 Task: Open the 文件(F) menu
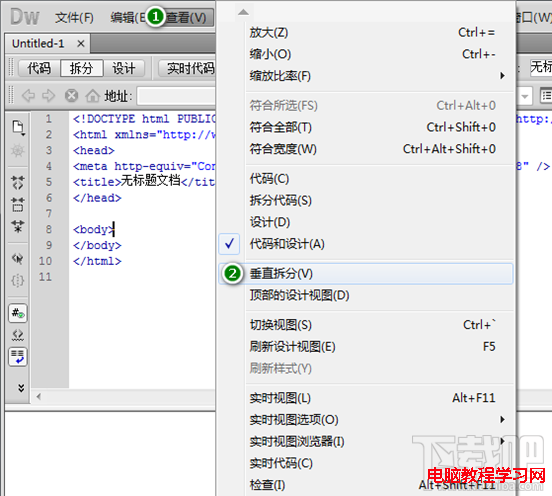74,18
